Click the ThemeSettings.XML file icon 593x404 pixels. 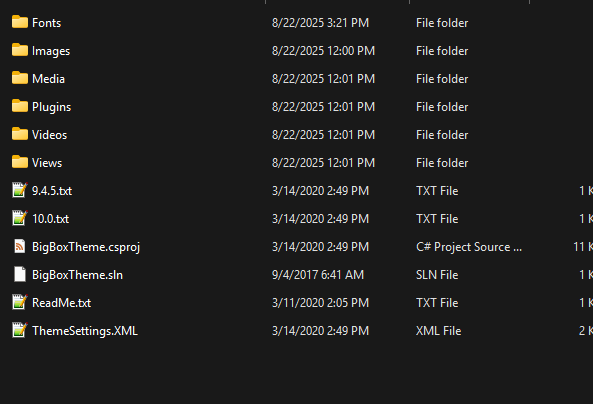point(20,330)
